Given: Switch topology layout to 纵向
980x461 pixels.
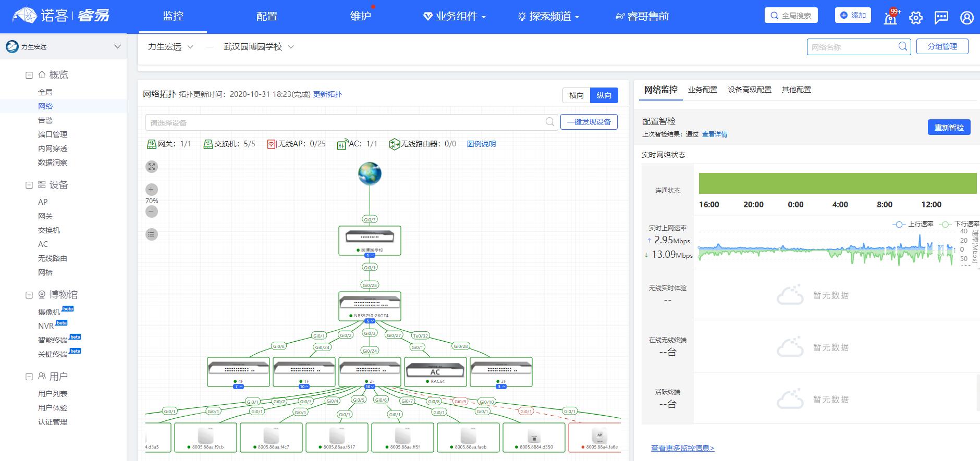Looking at the screenshot, I should [x=604, y=95].
